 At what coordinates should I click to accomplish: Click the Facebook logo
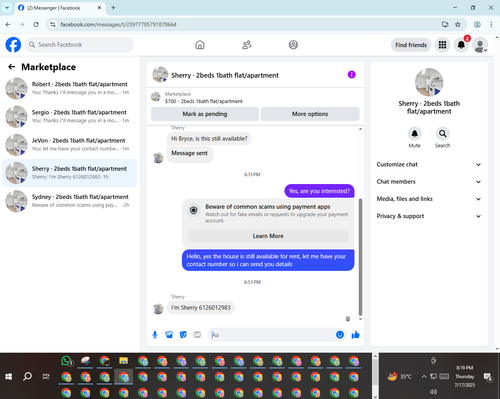pyautogui.click(x=13, y=45)
